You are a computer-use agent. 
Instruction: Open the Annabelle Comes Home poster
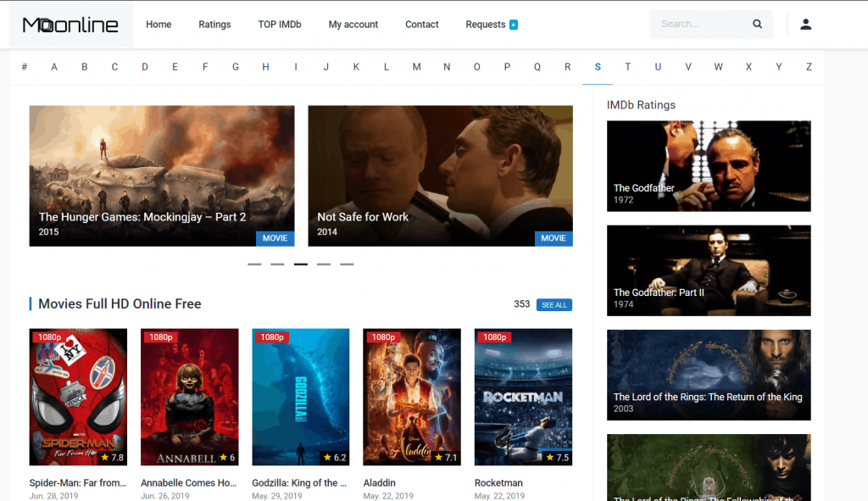pos(189,397)
